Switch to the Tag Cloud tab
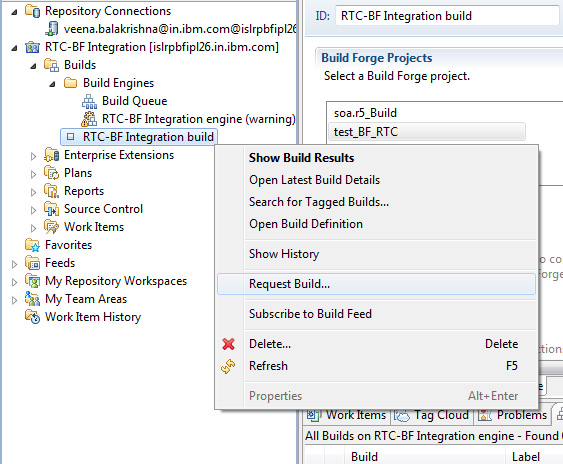The width and height of the screenshot is (563, 464). click(432, 415)
